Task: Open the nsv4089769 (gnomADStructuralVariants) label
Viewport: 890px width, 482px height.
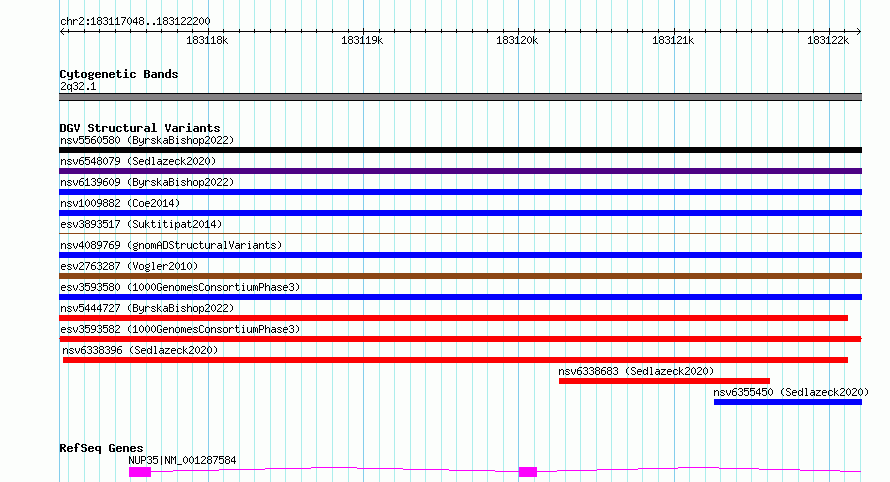Action: point(171,245)
